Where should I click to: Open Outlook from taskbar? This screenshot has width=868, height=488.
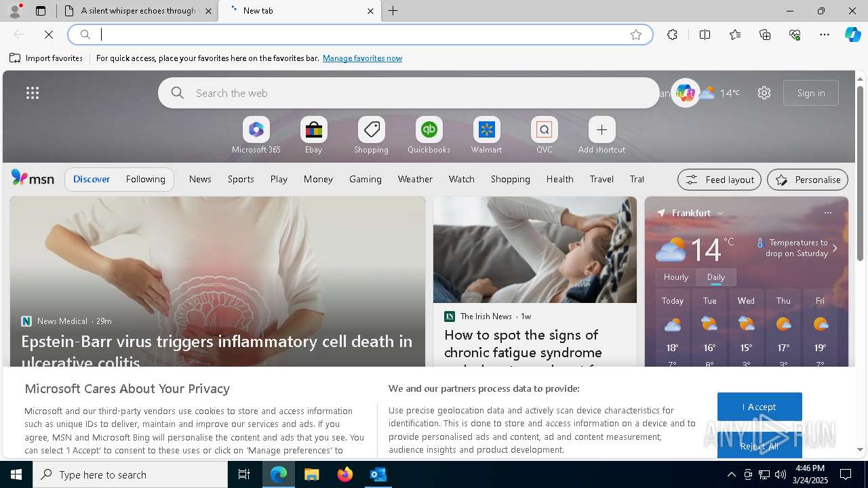point(378,474)
